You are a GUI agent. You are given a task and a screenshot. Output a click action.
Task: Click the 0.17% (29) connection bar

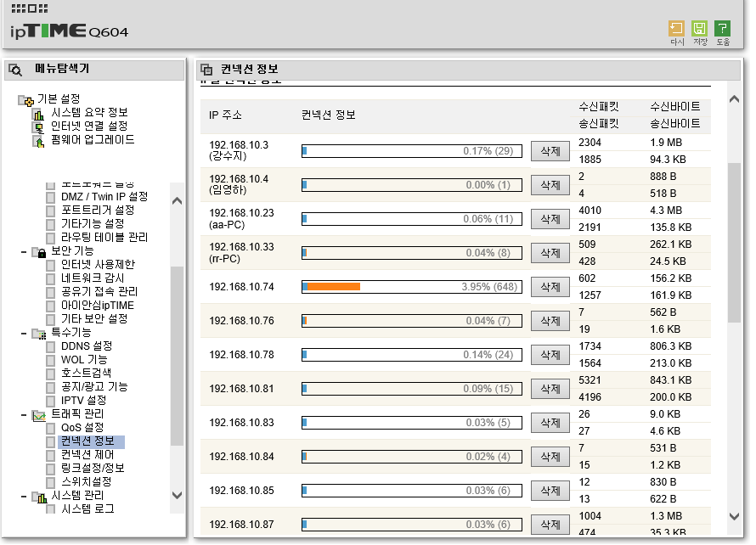tap(412, 151)
